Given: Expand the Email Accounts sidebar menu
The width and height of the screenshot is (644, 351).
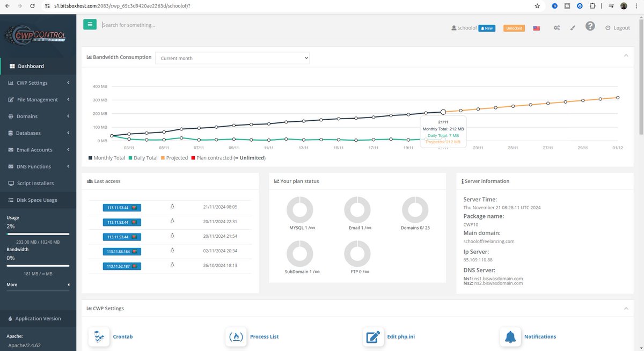Looking at the screenshot, I should tap(38, 150).
